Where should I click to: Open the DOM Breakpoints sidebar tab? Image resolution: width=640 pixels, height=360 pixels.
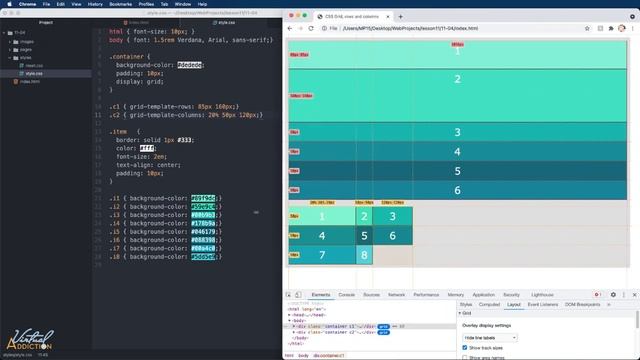[x=582, y=305]
